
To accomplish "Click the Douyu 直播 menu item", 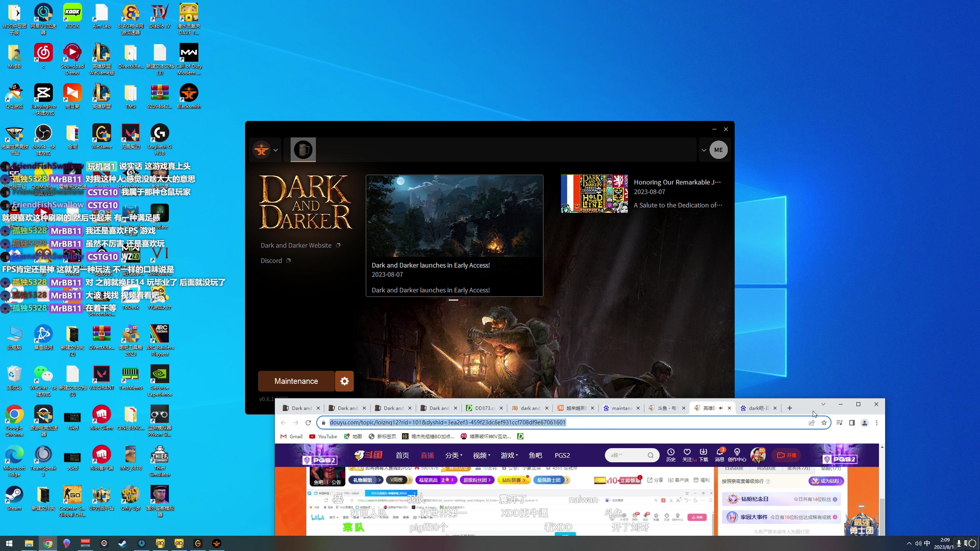I will [x=427, y=455].
